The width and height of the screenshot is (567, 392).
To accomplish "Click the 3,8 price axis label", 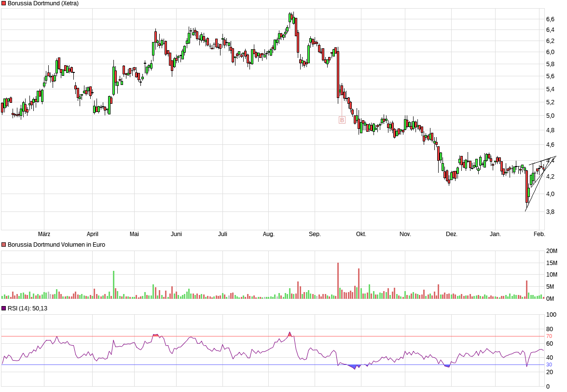I will 551,212.
